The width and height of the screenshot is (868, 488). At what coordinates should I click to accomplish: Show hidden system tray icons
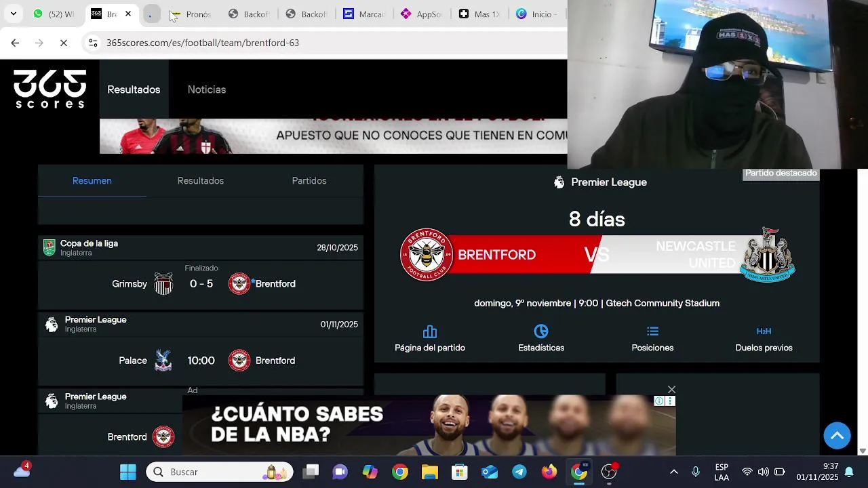click(x=673, y=472)
